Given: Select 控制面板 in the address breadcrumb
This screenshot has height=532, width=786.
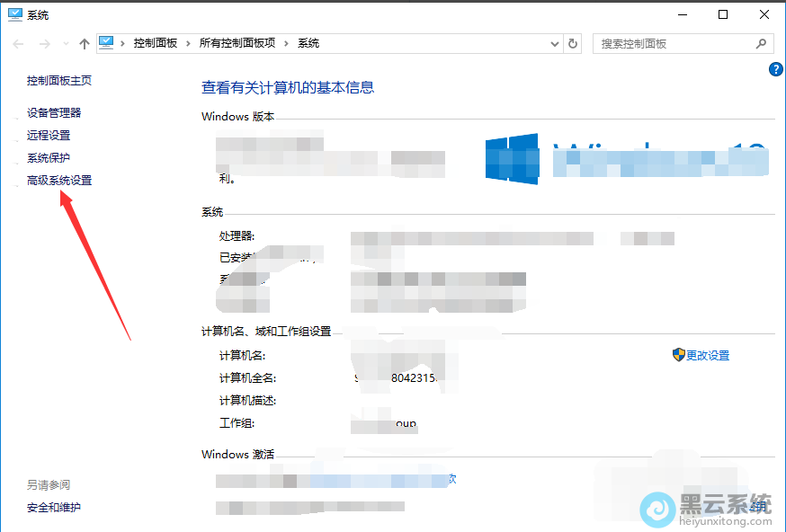Looking at the screenshot, I should pos(155,43).
